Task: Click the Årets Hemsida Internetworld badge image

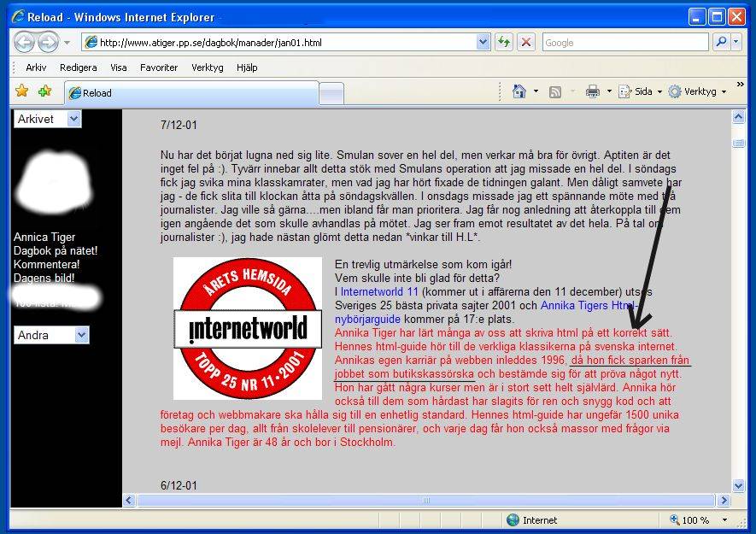Action: click(x=248, y=328)
